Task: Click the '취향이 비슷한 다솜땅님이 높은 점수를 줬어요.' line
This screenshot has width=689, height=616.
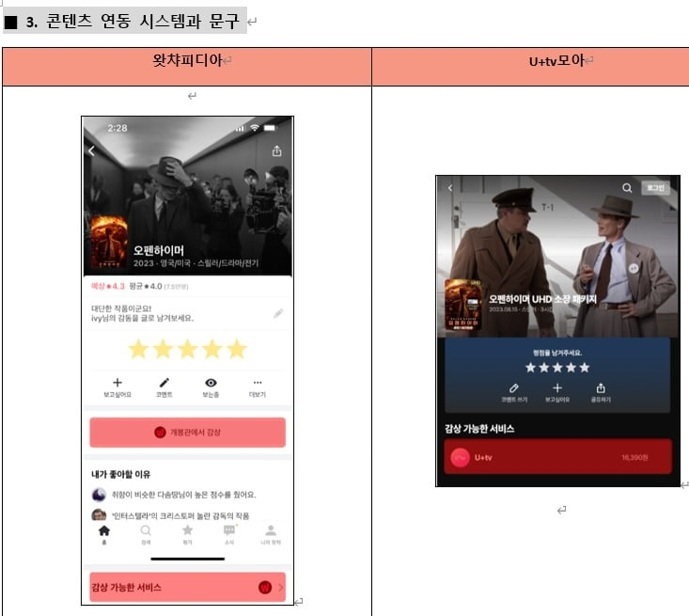Action: (183, 495)
